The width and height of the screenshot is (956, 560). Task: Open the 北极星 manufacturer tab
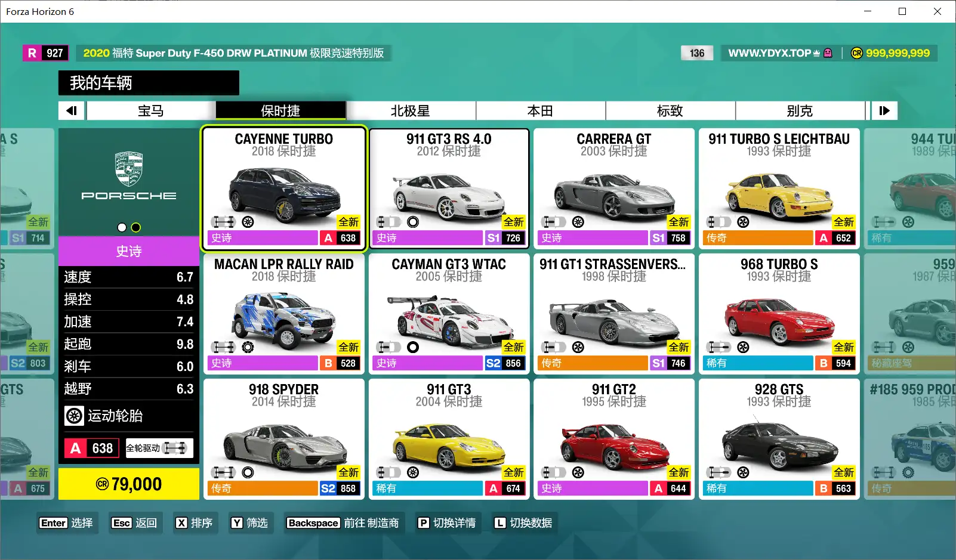coord(411,110)
